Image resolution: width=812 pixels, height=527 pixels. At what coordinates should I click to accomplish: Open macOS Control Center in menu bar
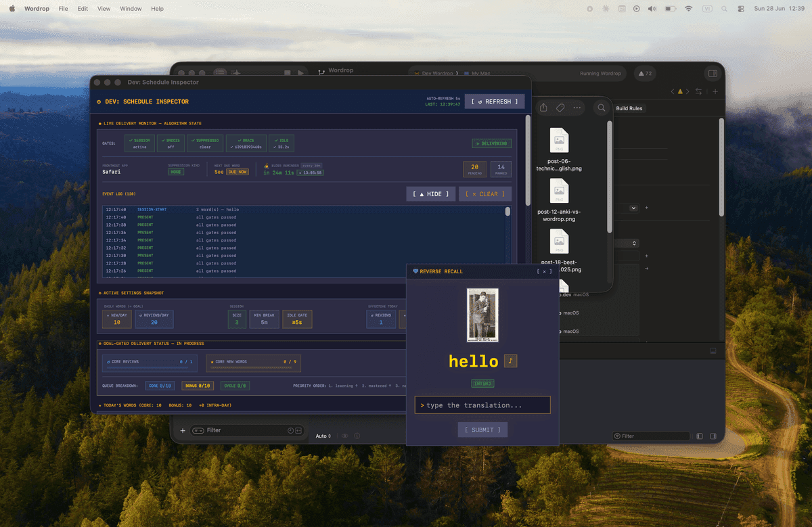tap(741, 9)
